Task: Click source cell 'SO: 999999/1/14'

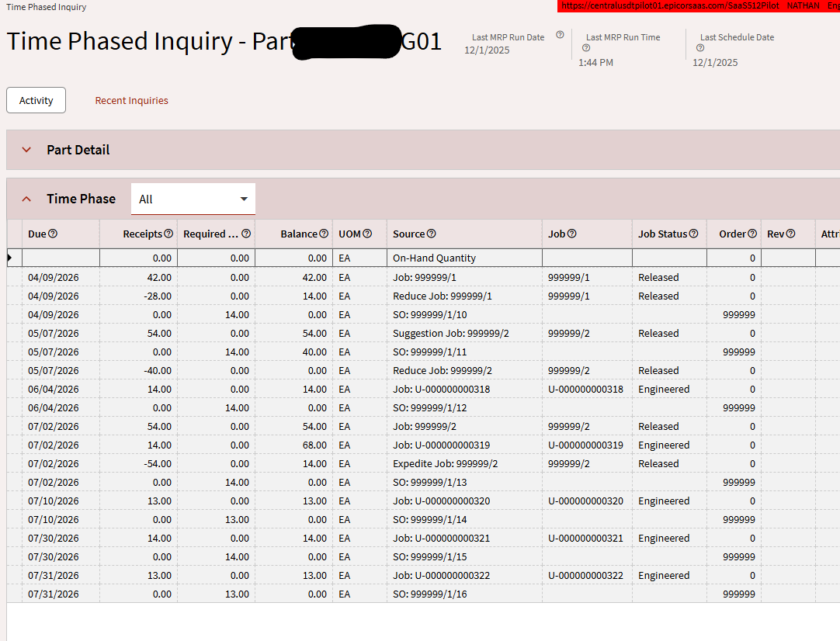Action: tap(464, 519)
